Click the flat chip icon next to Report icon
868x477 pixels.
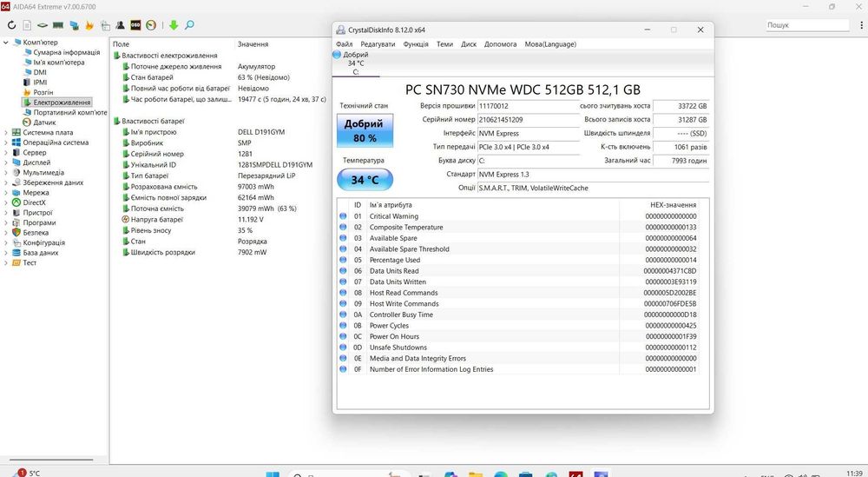pos(43,25)
